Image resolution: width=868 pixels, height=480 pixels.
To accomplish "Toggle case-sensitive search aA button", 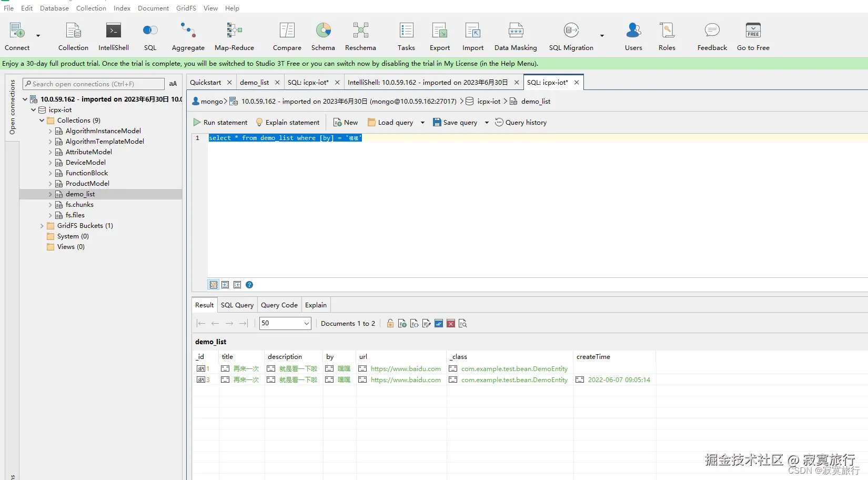I will click(x=173, y=84).
